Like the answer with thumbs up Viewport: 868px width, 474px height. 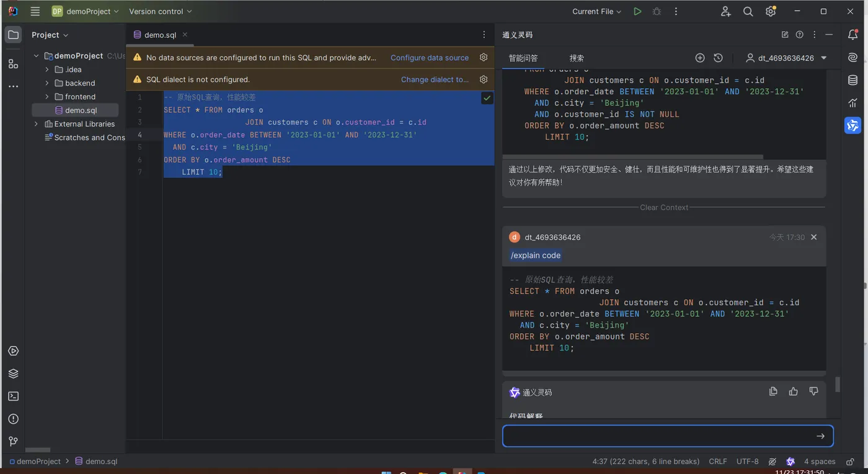point(794,391)
